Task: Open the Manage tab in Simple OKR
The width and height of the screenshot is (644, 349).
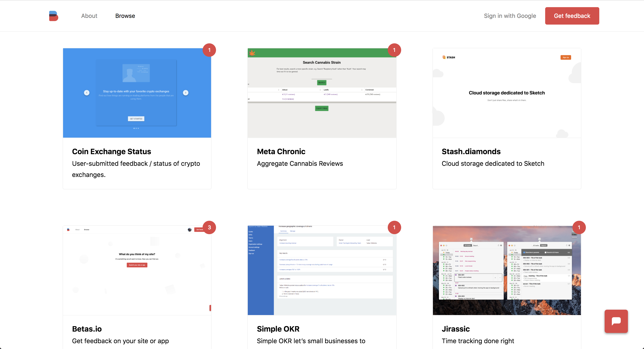Action: click(x=293, y=231)
